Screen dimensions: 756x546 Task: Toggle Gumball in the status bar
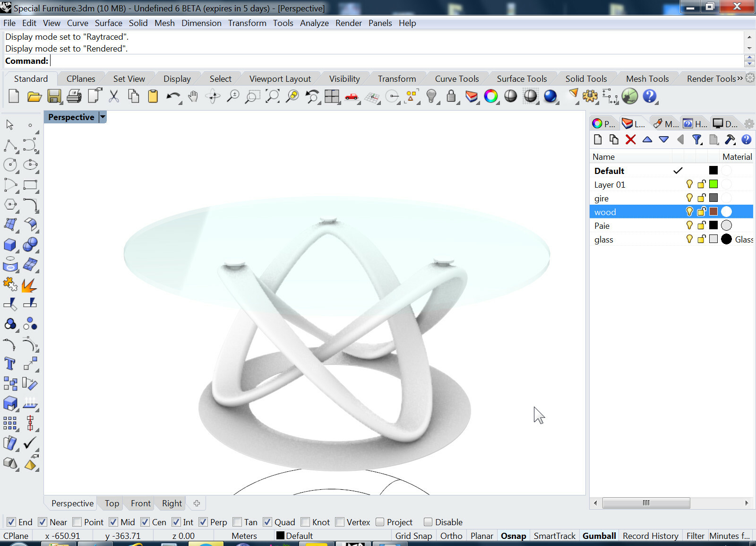click(x=599, y=536)
